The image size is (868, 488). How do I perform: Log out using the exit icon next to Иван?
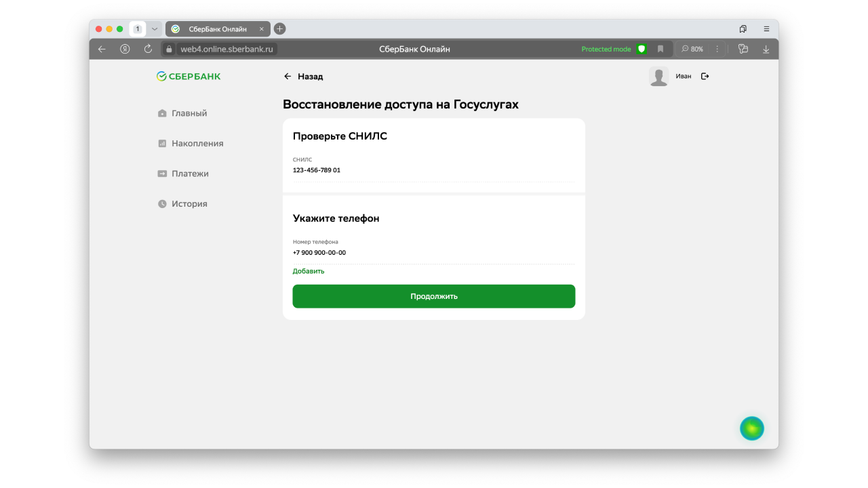(705, 76)
